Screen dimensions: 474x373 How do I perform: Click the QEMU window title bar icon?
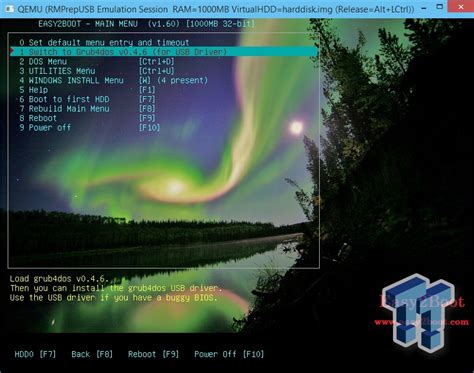pyautogui.click(x=9, y=9)
